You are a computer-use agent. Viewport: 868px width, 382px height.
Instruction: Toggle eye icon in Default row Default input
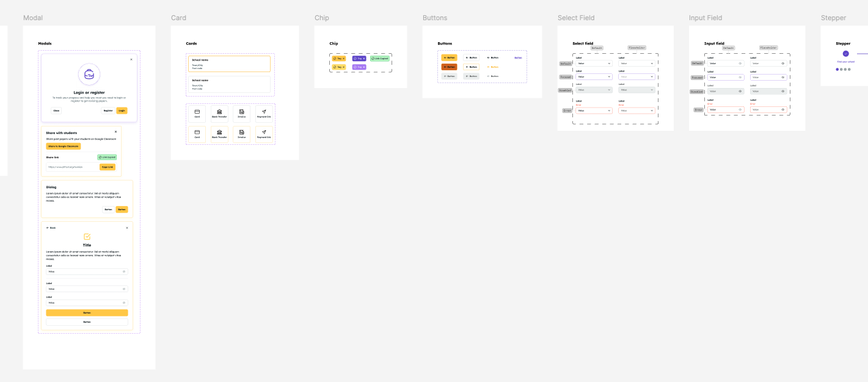[740, 63]
